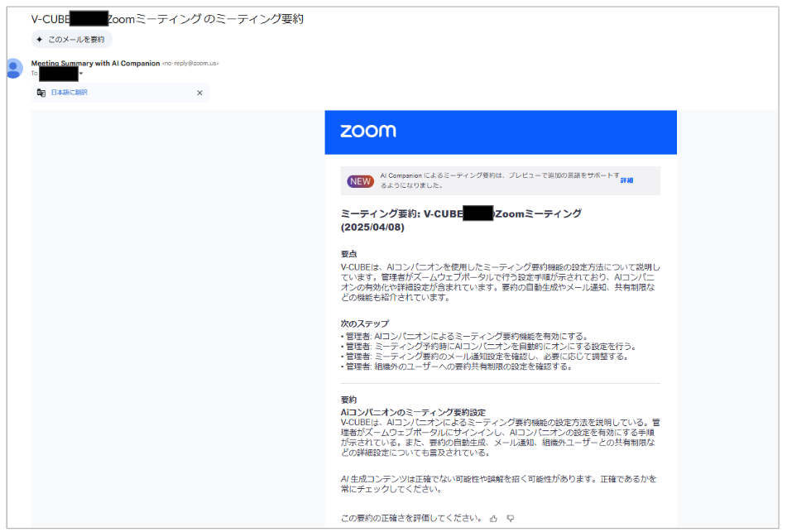This screenshot has width=787, height=532.
Task: Click the "要点" heading
Action: coord(349,254)
